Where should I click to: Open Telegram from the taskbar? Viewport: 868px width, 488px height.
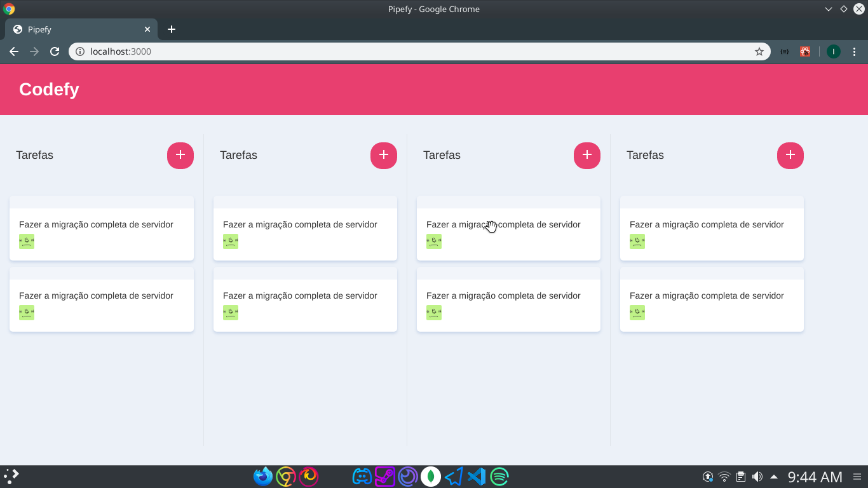[x=454, y=476]
